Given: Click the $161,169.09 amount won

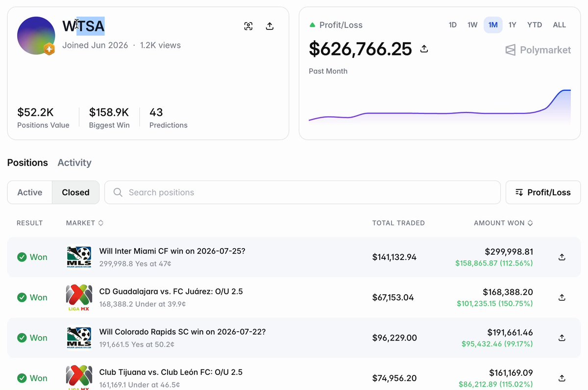Looking at the screenshot, I should (511, 372).
